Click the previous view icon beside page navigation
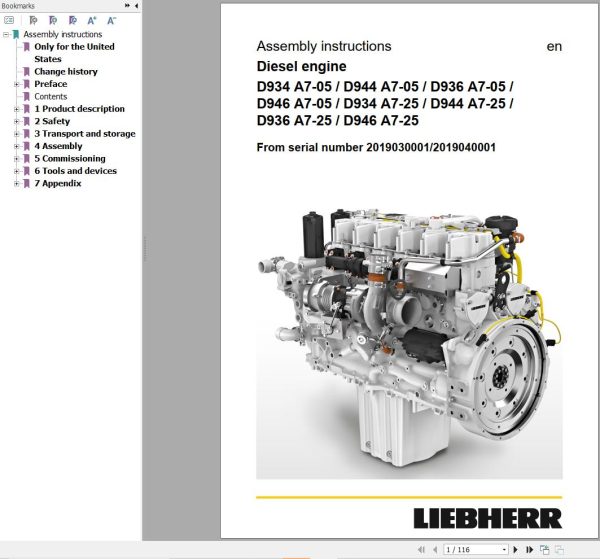This screenshot has width=600, height=559. tap(545, 550)
